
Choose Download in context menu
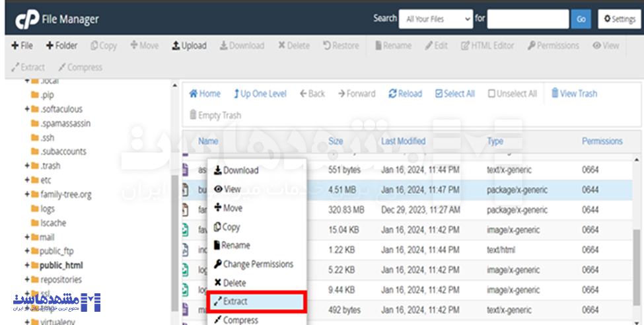tap(236, 170)
